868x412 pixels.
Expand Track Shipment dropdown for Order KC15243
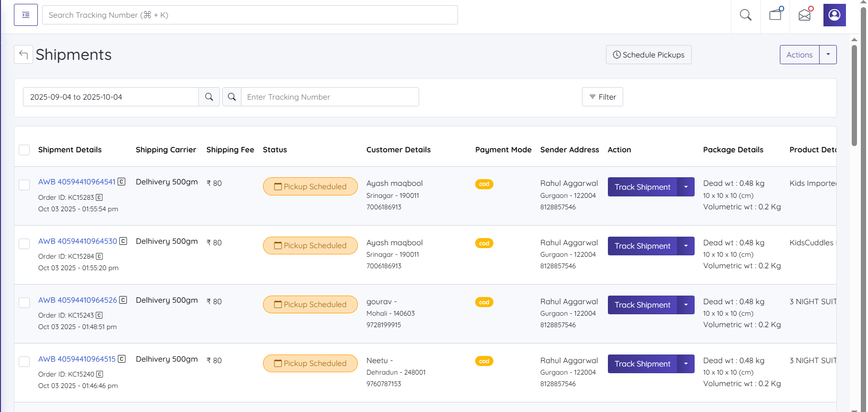[686, 305]
